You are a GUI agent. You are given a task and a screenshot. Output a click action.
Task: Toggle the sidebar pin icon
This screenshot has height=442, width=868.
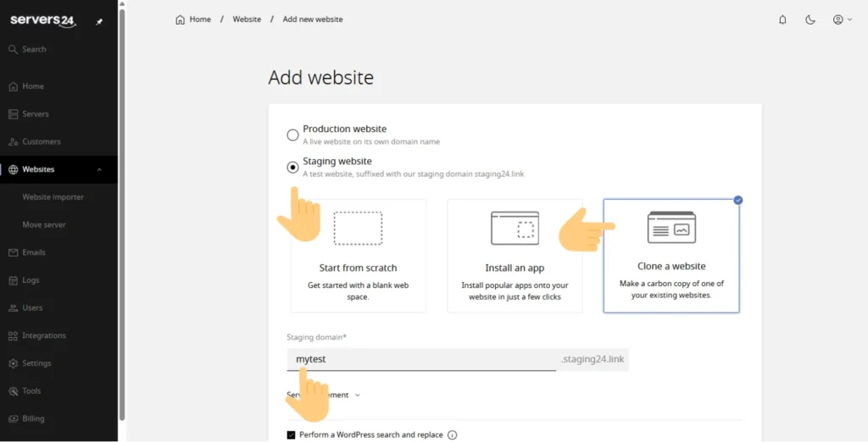pos(99,21)
